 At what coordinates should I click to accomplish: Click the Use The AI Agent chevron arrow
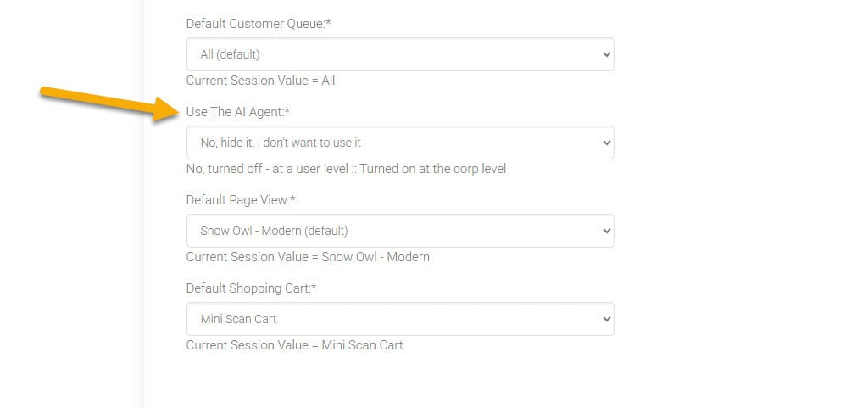(606, 143)
